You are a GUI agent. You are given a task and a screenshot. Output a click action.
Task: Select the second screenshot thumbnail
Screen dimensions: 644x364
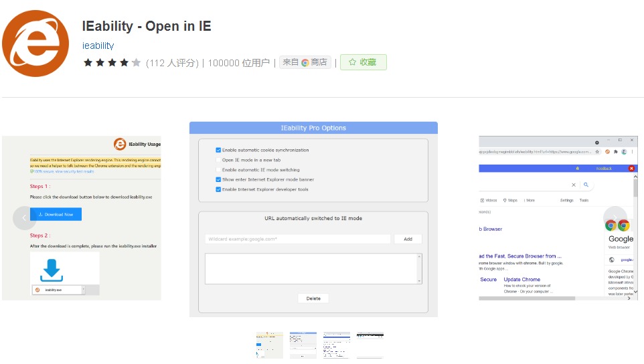303,345
